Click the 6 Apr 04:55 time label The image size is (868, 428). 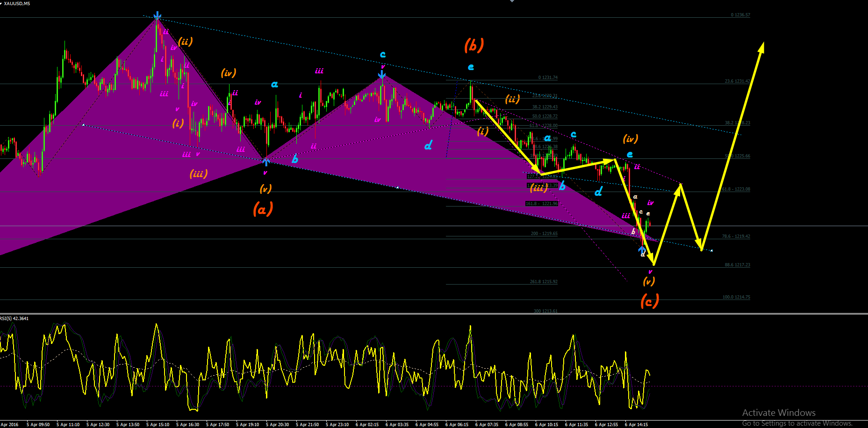click(427, 425)
